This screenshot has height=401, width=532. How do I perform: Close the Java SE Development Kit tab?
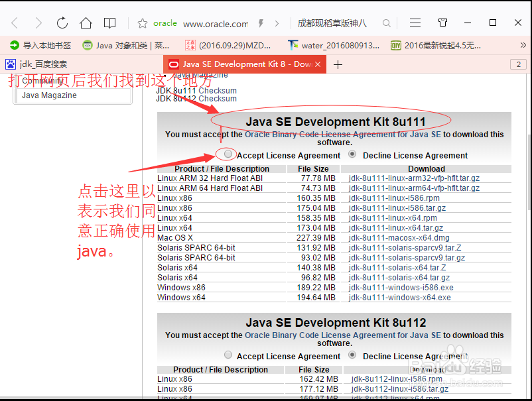pyautogui.click(x=318, y=64)
